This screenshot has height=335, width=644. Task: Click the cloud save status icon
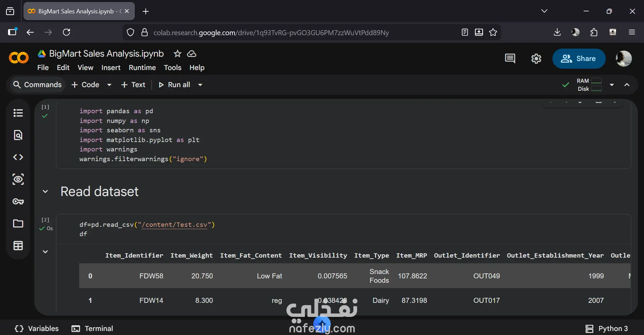coord(192,54)
